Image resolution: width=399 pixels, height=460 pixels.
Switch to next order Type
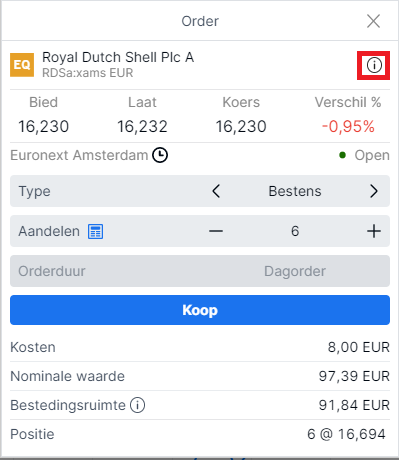point(374,191)
